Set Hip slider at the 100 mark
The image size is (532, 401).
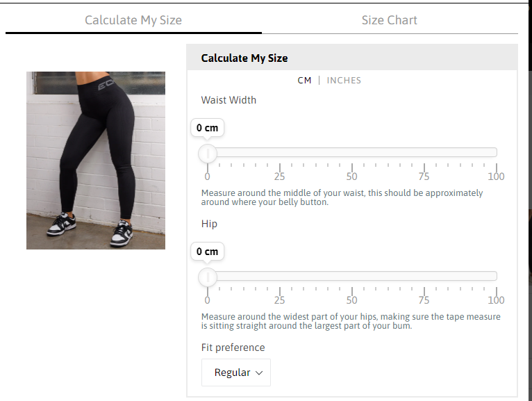click(x=496, y=276)
